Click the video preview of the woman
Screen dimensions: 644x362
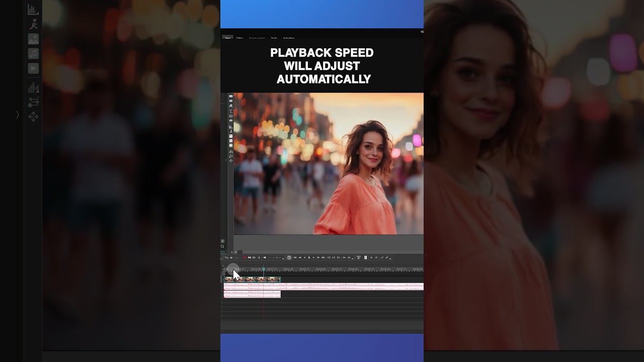[329, 163]
